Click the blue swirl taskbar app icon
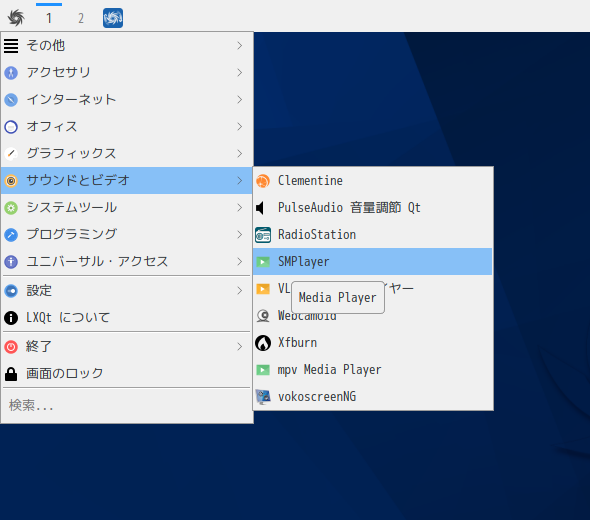 click(x=113, y=18)
